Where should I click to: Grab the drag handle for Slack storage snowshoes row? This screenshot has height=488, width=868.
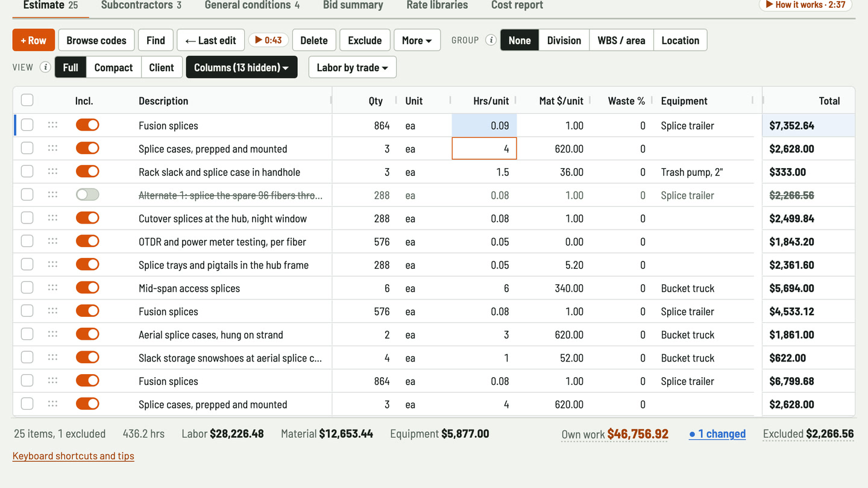[x=52, y=358]
